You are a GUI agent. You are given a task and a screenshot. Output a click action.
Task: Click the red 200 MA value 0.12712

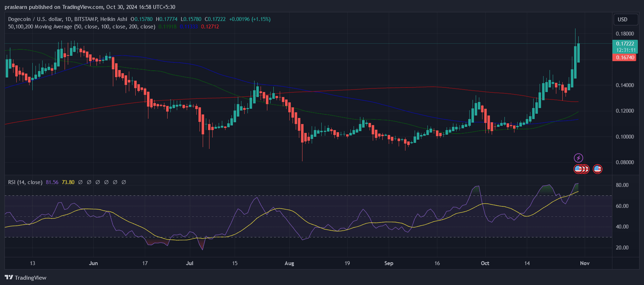coord(210,27)
